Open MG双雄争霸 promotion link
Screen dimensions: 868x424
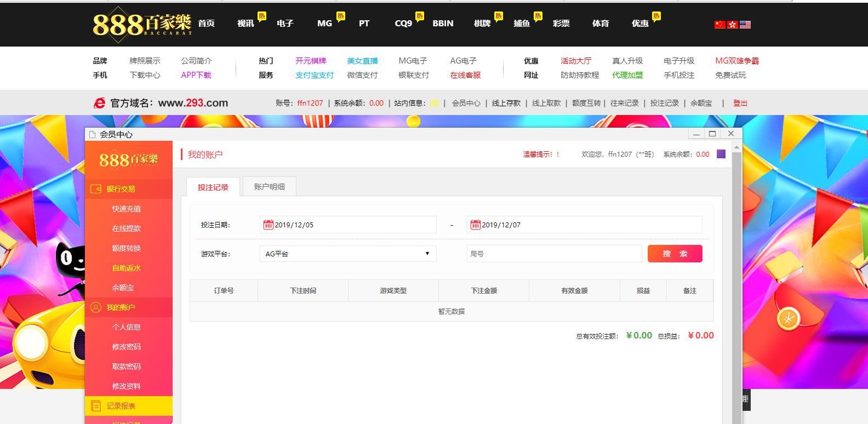coord(737,61)
